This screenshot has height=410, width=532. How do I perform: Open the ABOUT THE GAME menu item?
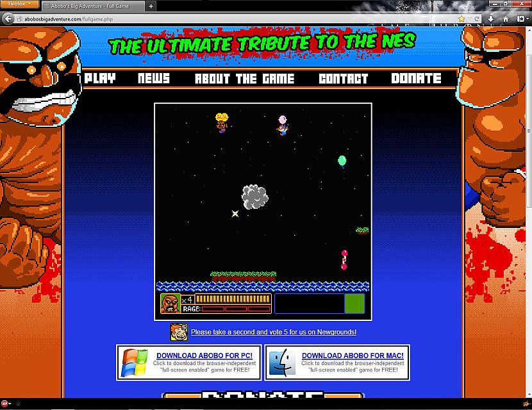(x=244, y=79)
